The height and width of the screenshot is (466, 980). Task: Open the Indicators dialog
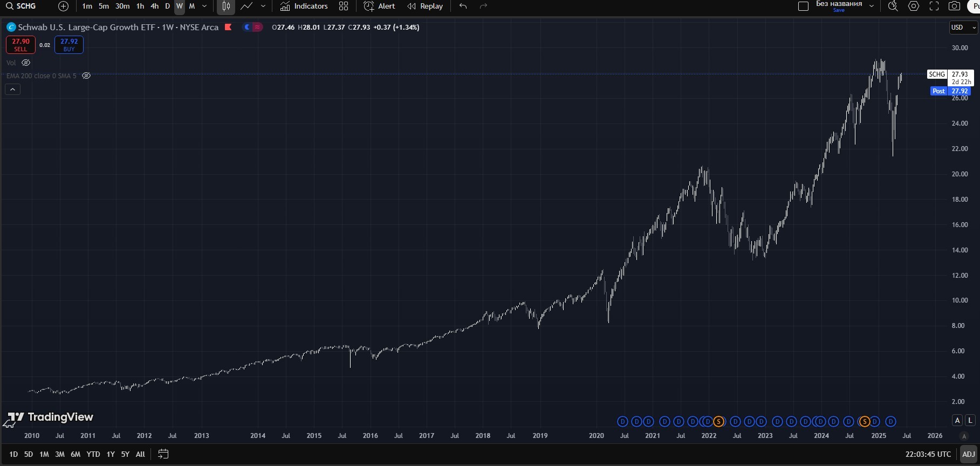304,6
